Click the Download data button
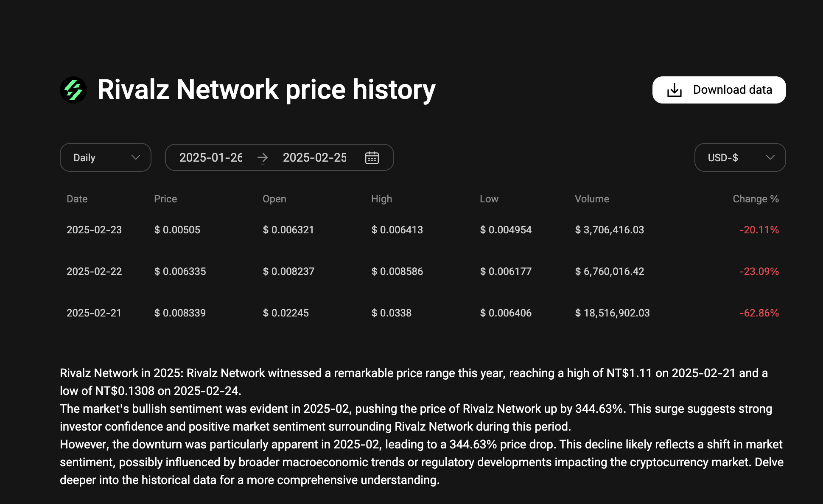The image size is (823, 504). pos(719,90)
